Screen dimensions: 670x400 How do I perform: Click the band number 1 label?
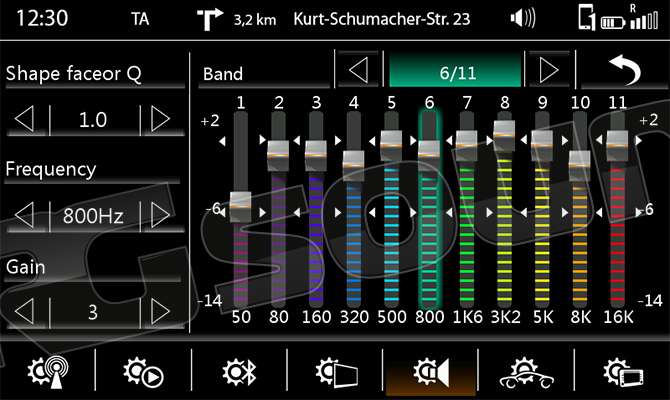pyautogui.click(x=241, y=103)
